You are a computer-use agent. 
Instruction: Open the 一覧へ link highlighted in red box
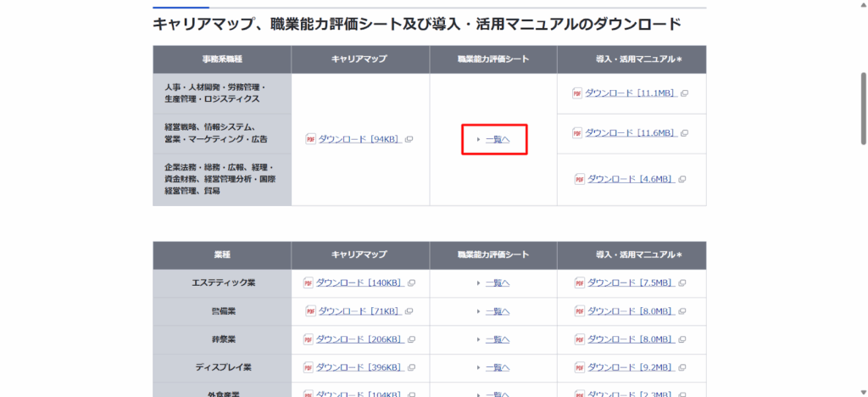coord(497,139)
